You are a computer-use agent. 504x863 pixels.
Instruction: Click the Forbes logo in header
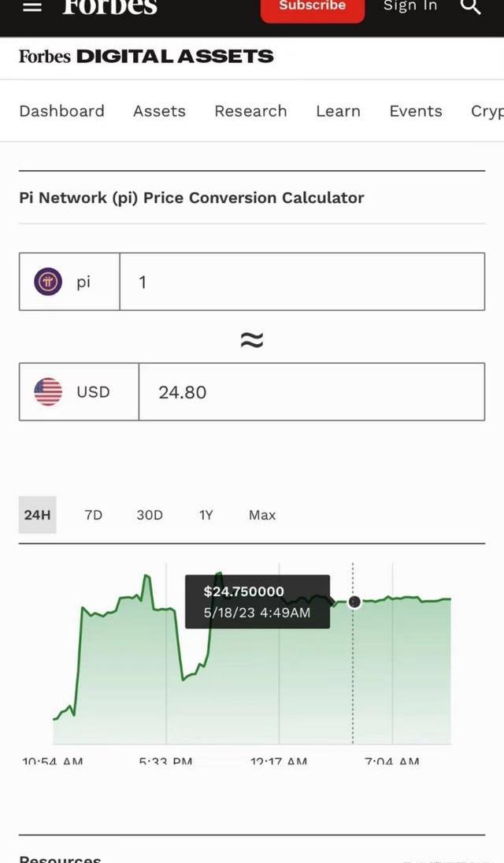[110, 7]
